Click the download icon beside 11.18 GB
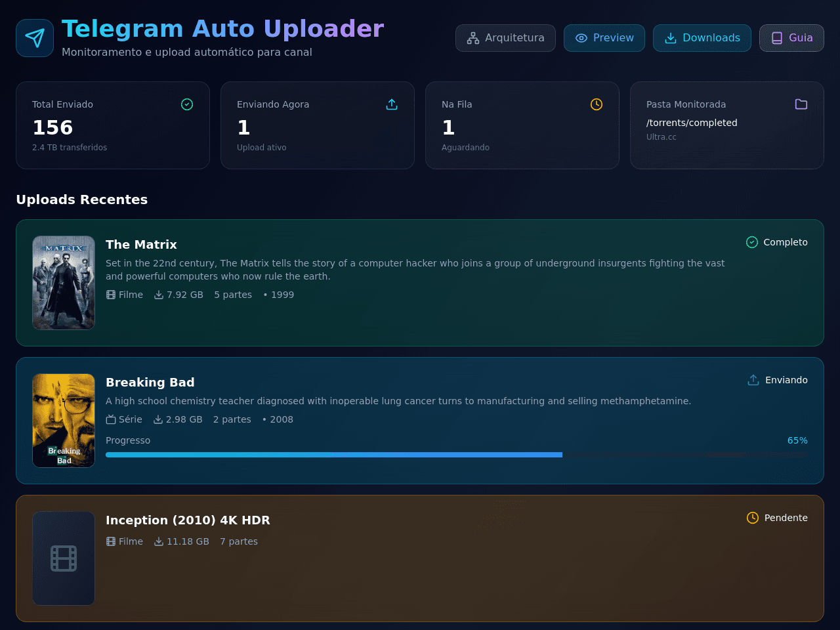Screen dimensions: 840x630 [159, 541]
